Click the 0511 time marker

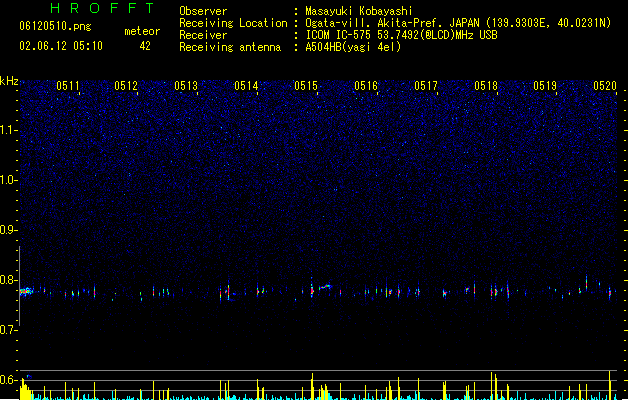tap(68, 86)
